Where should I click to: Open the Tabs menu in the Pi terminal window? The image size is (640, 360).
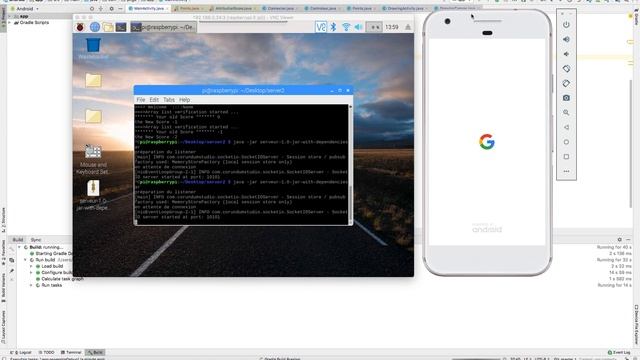[169, 100]
